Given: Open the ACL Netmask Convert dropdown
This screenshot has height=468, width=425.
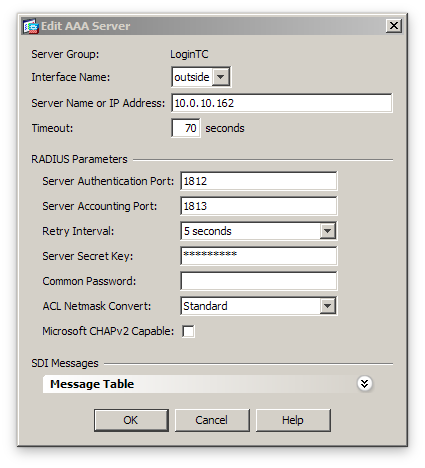Looking at the screenshot, I should (327, 306).
